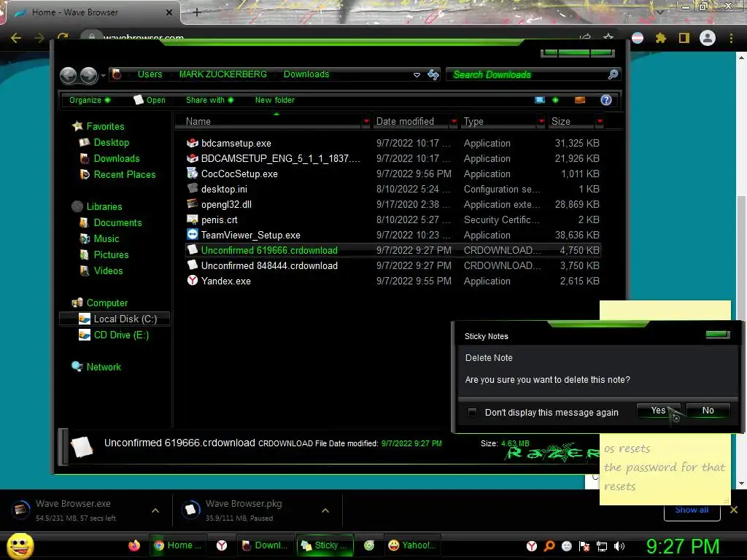747x560 pixels.
Task: Select the TeamViewer_Setup.exe icon
Action: (193, 235)
